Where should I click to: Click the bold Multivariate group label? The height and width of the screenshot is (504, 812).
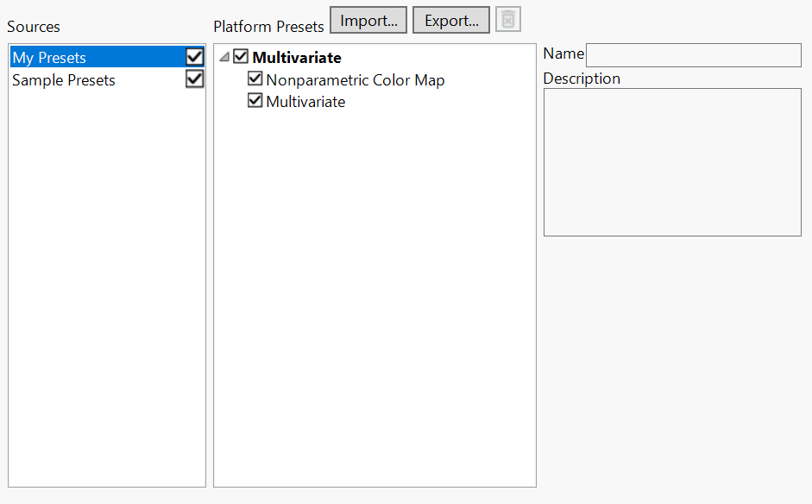click(296, 56)
